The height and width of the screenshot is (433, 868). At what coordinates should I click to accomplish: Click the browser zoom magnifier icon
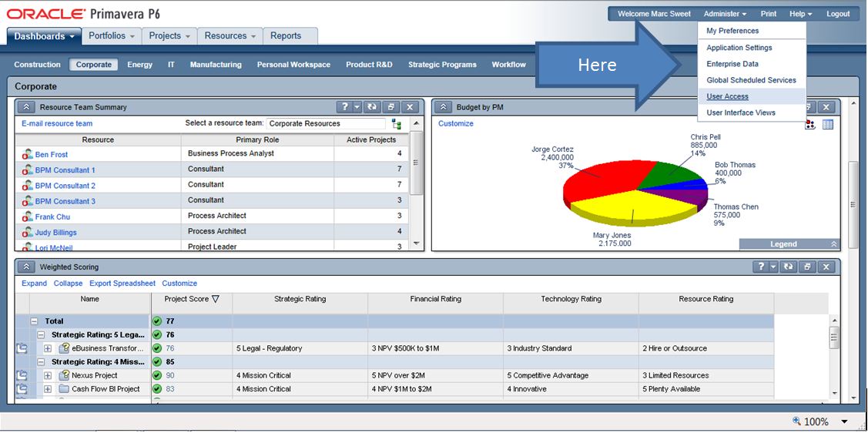tap(797, 421)
